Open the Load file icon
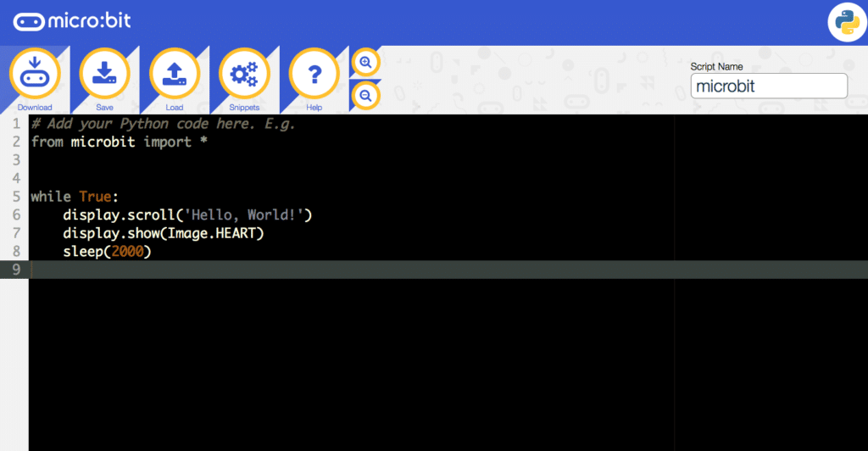This screenshot has width=868, height=451. 175,74
